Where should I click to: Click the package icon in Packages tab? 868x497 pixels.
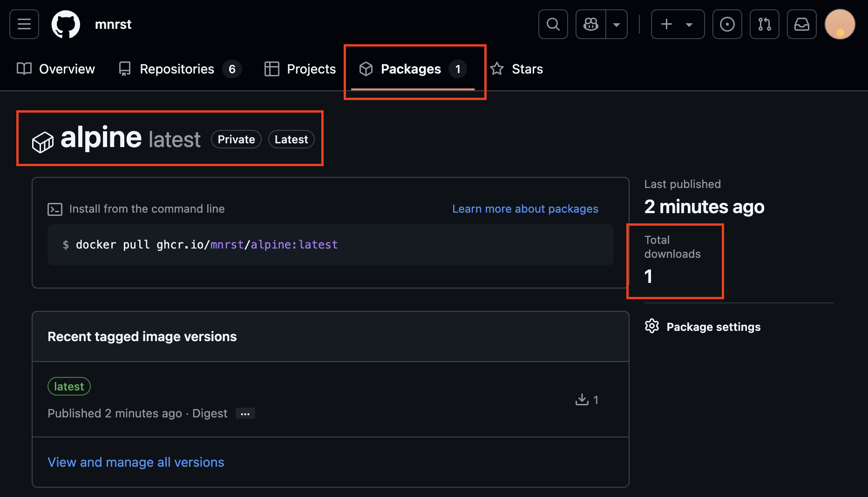click(x=366, y=69)
